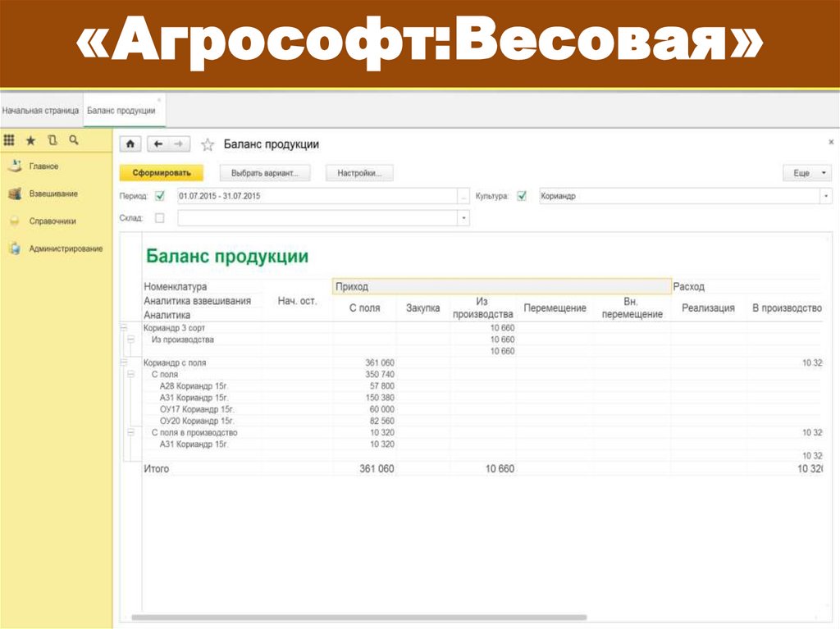Viewport: 840px width, 629px height.
Task: Click the value 57 800
Action: 382,385
